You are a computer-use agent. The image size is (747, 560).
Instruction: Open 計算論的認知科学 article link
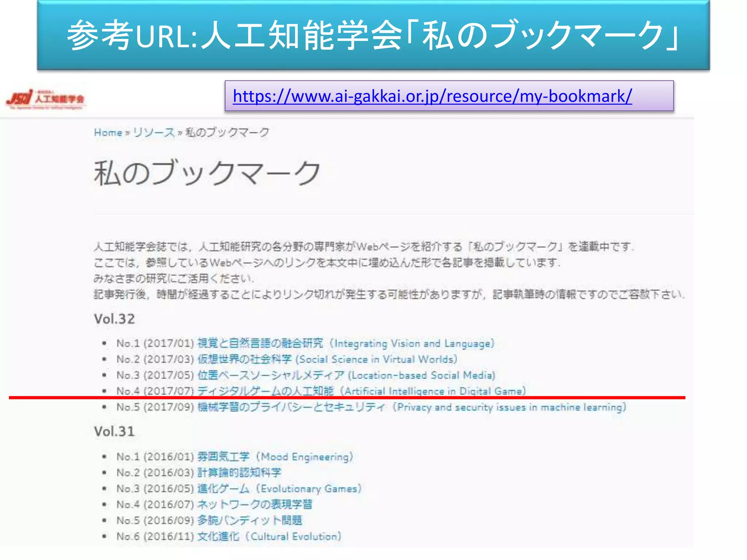click(x=239, y=472)
